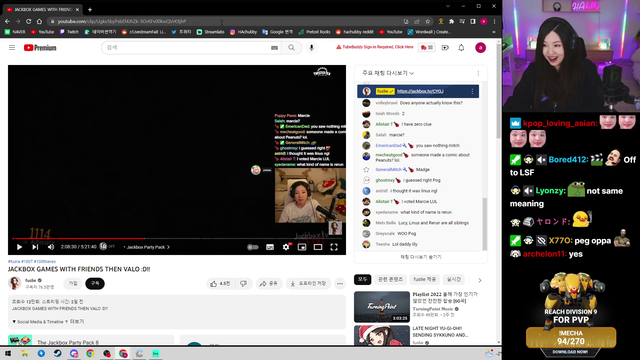Viewport: 640px width, 360px height.
Task: Select the fourth filter chip above recommendations
Action: point(453,279)
